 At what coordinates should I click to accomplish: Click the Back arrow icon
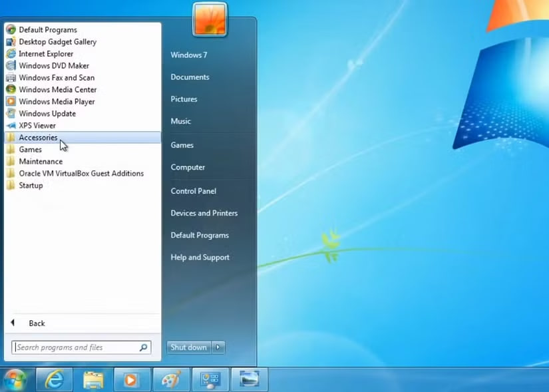click(13, 323)
